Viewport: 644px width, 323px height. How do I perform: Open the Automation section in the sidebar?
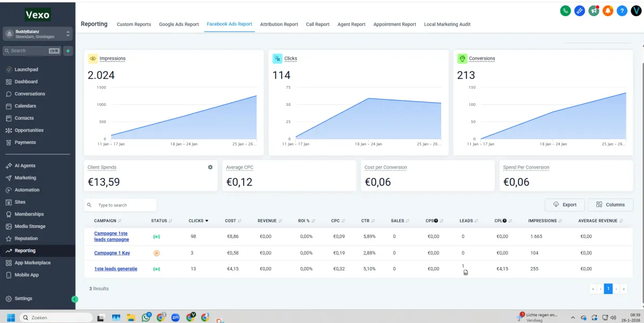(x=25, y=190)
